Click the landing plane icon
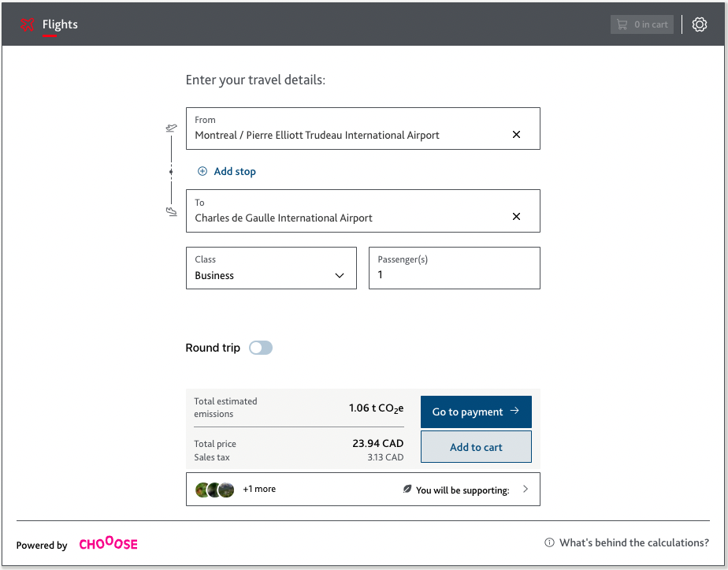This screenshot has height=570, width=728. 172,211
